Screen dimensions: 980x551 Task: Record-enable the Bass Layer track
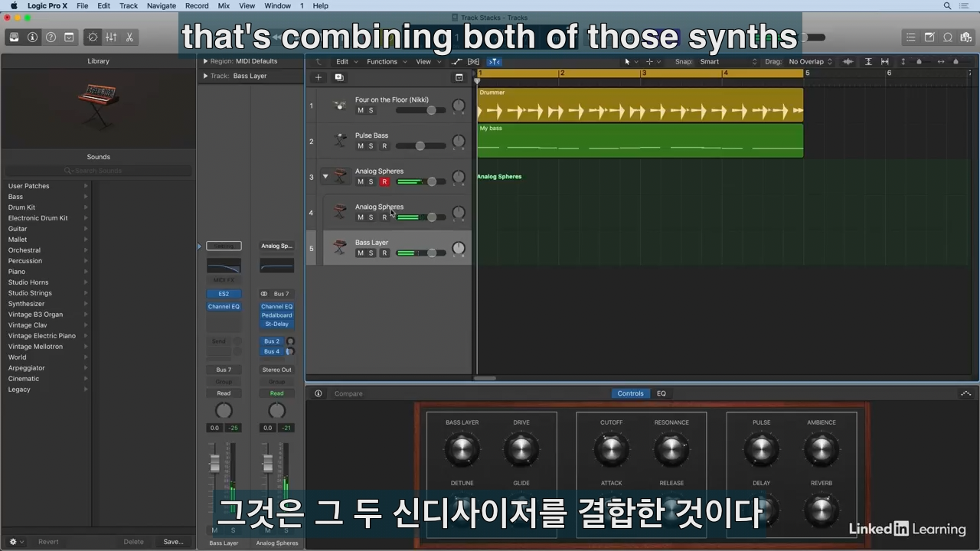384,253
